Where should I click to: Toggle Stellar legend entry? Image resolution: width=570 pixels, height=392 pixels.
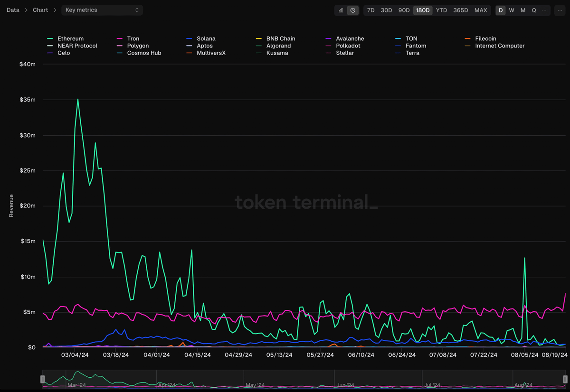click(x=340, y=53)
